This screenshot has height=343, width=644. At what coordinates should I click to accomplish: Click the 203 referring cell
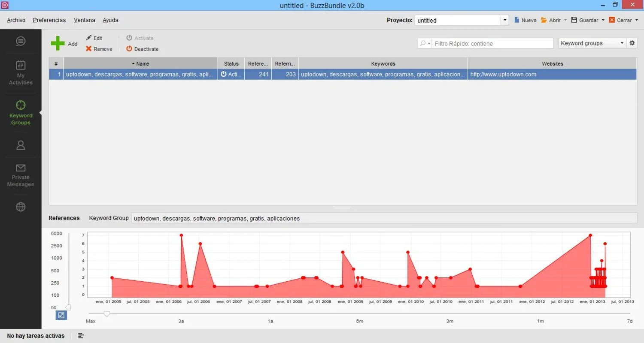[285, 74]
